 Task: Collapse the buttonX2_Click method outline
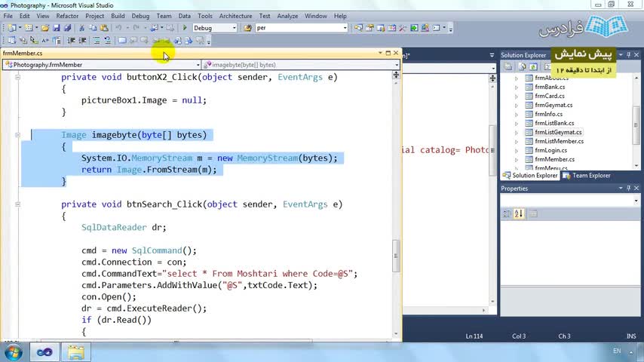click(17, 77)
